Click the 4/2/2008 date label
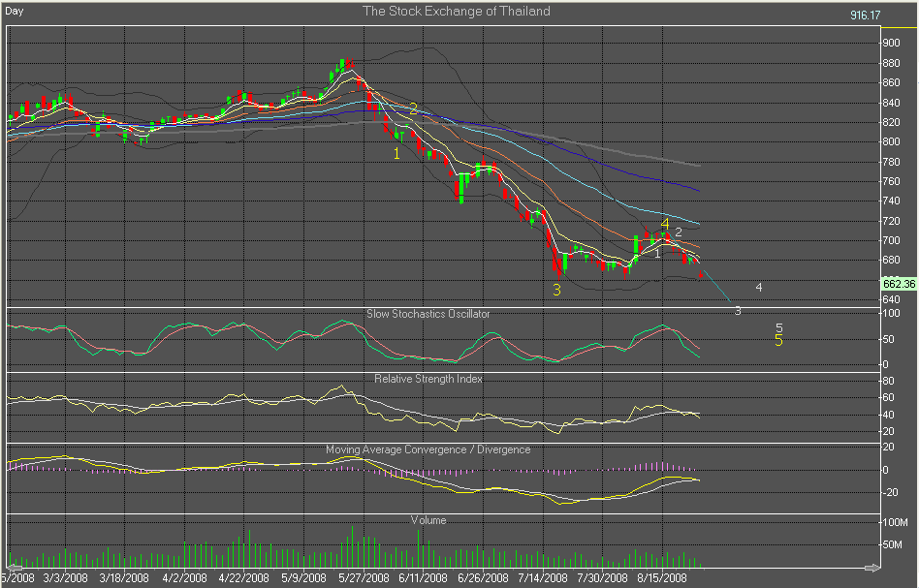 [184, 578]
